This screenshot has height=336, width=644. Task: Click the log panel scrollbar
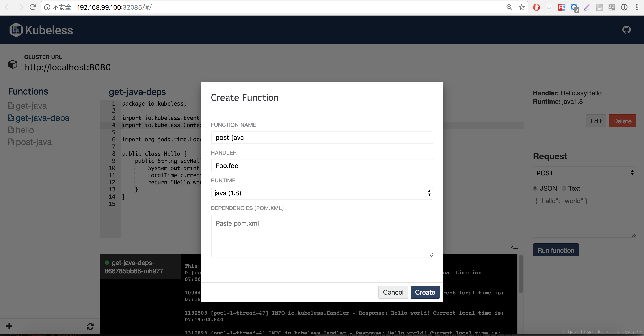tap(521, 274)
